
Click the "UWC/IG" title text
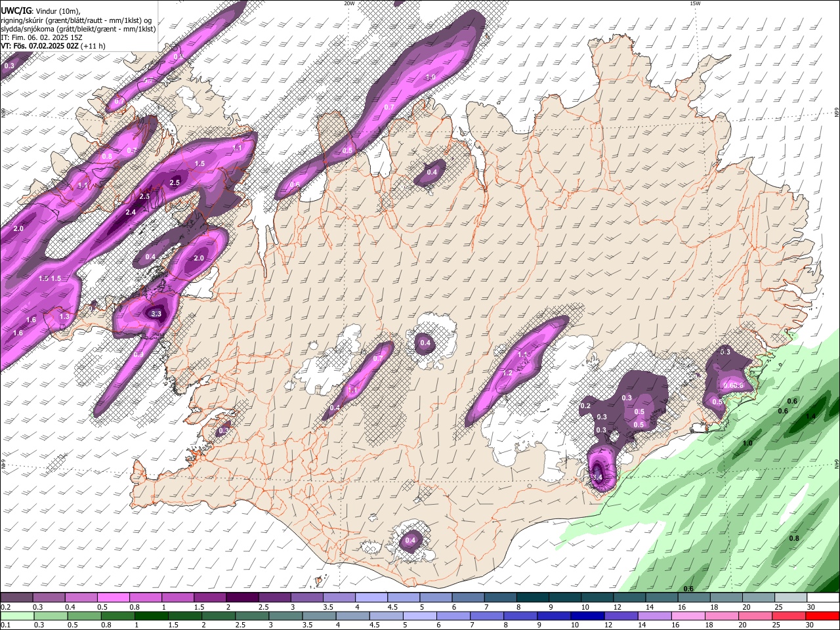16,11
